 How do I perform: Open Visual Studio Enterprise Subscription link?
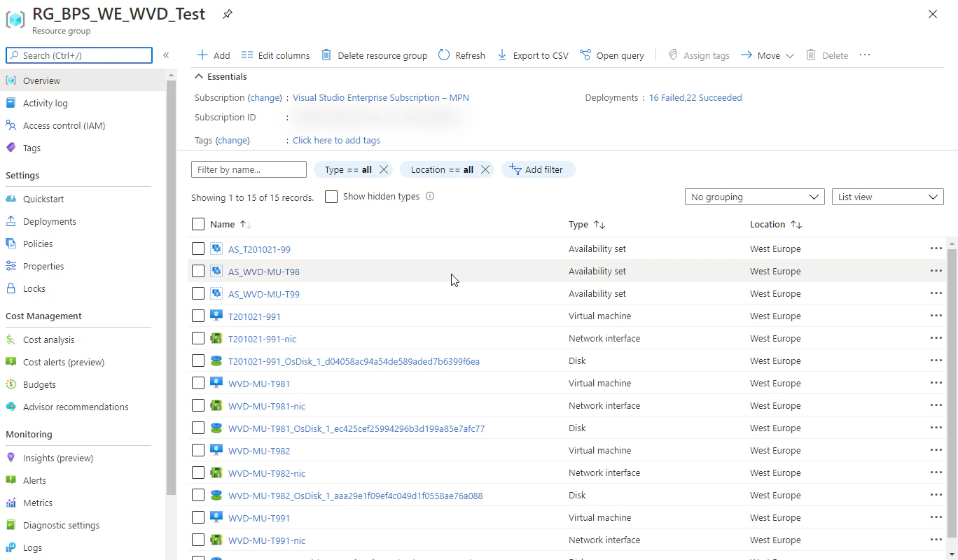click(381, 97)
